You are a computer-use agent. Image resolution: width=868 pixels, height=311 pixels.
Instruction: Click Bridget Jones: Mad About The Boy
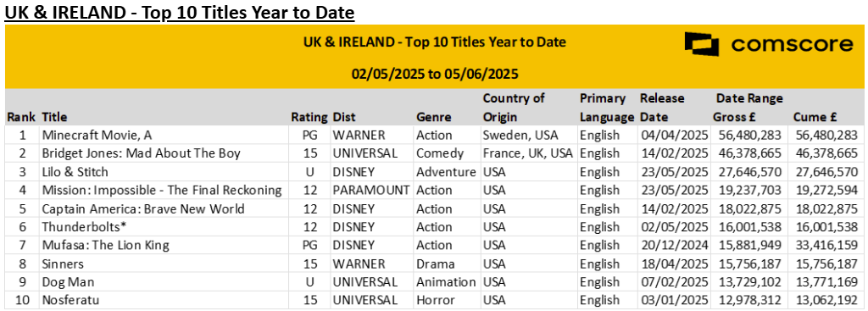[142, 153]
